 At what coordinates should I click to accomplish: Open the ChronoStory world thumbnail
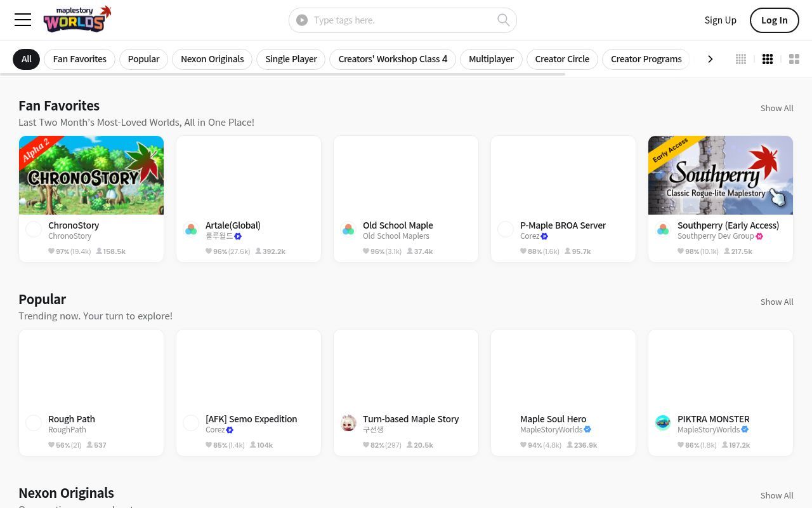coord(91,175)
